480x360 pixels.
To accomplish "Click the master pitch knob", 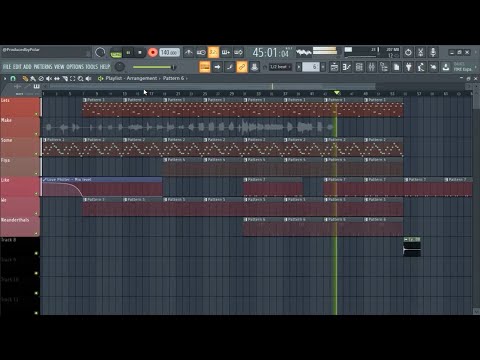I will coord(119,67).
